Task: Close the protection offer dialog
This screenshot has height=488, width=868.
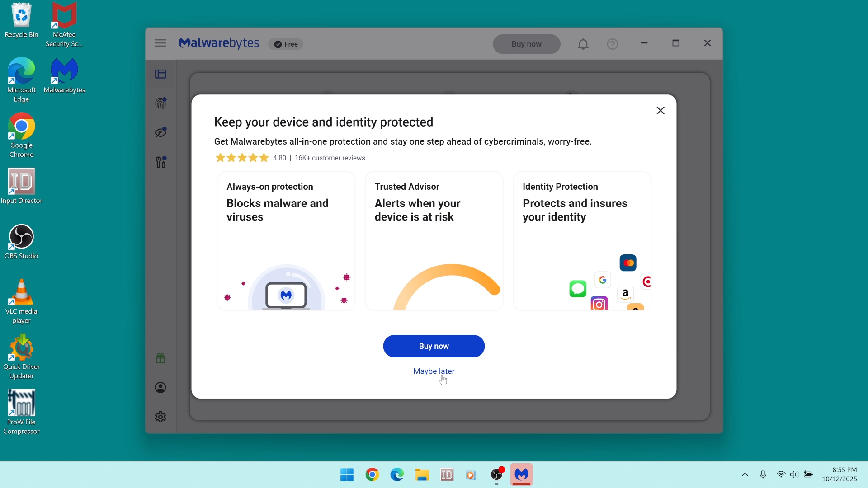Action: (x=660, y=111)
